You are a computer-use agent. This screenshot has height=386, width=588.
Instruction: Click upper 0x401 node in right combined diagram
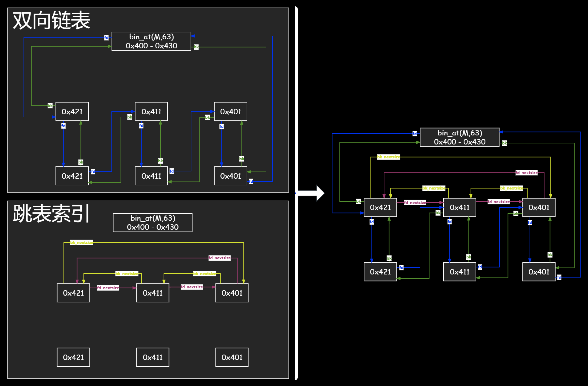539,207
